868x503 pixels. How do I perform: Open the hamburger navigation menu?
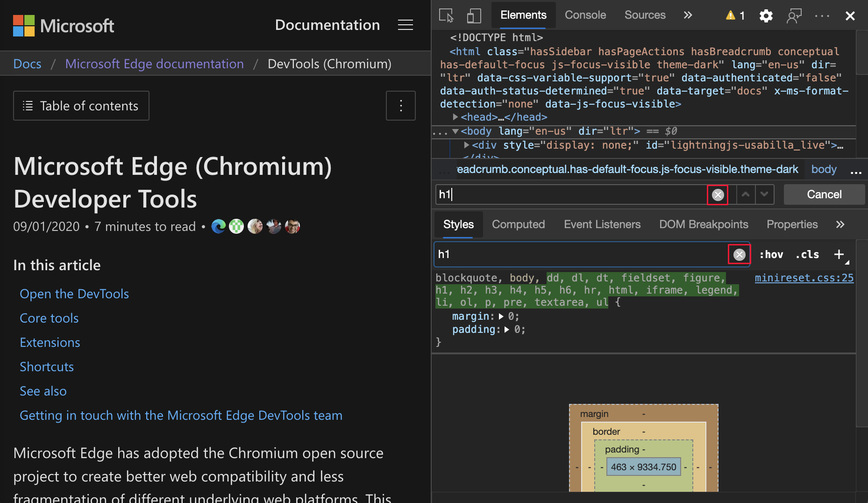click(405, 25)
